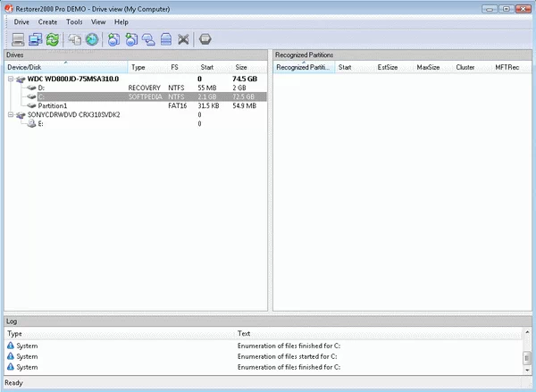Open the Tools menu

[x=74, y=21]
